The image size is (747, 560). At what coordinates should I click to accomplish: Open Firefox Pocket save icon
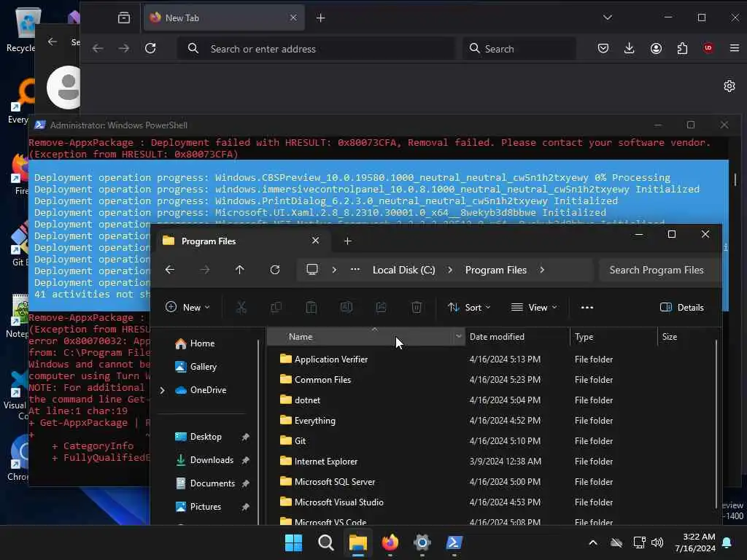pyautogui.click(x=603, y=48)
